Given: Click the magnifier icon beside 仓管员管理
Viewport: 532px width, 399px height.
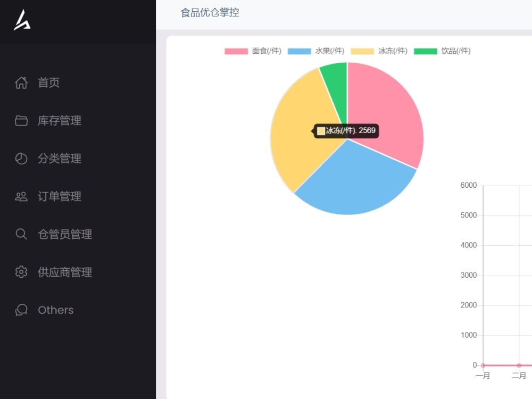Looking at the screenshot, I should 21,234.
